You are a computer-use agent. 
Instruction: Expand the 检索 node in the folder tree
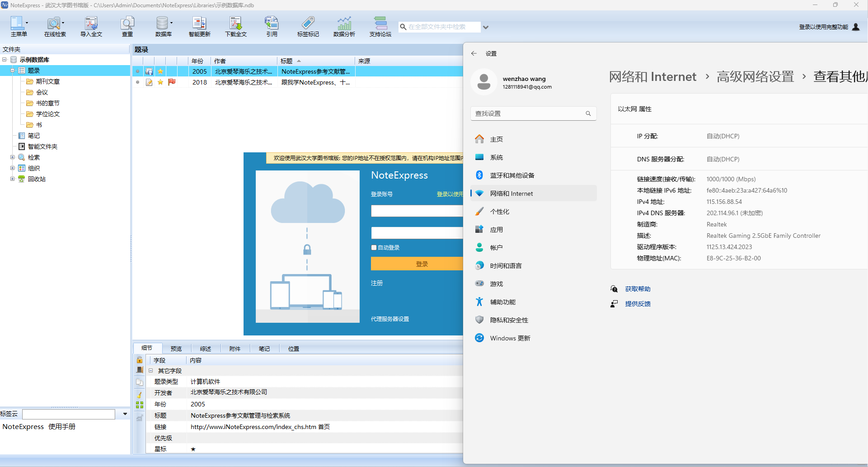click(x=13, y=157)
